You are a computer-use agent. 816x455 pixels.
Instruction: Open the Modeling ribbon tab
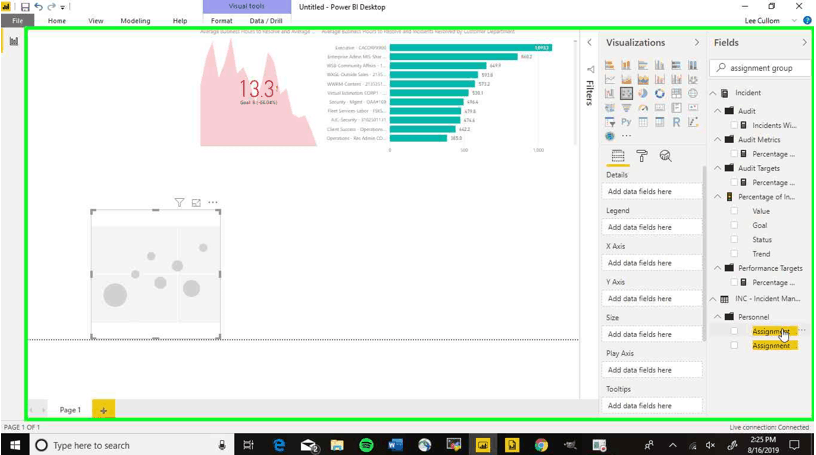pos(135,21)
